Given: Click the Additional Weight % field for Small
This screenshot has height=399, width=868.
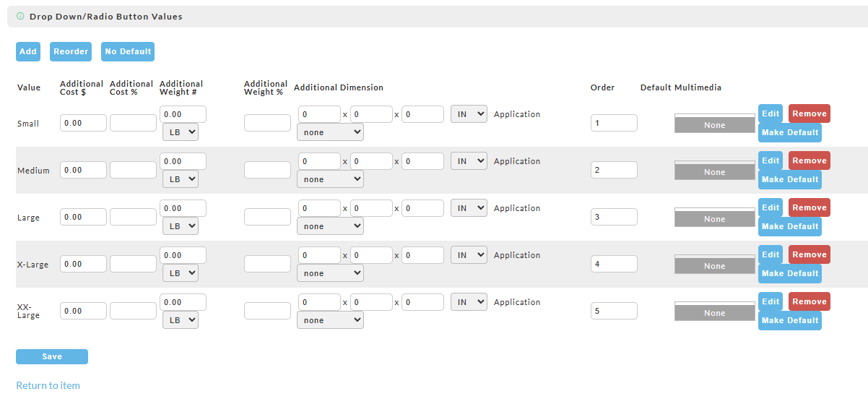Looking at the screenshot, I should click(267, 123).
